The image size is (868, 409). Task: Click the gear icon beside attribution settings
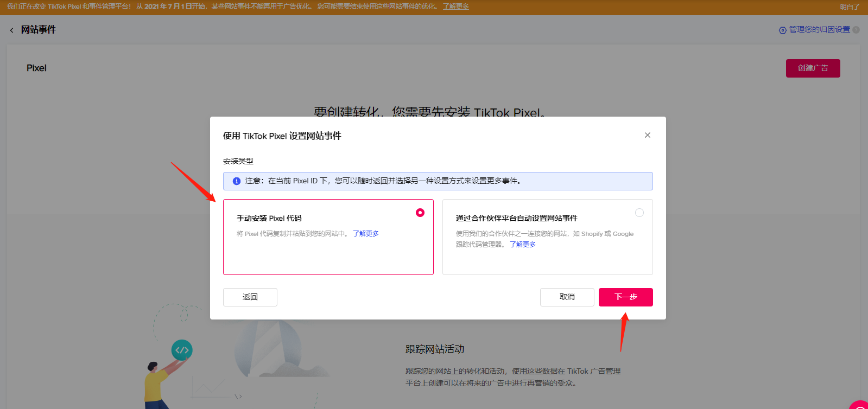[783, 30]
